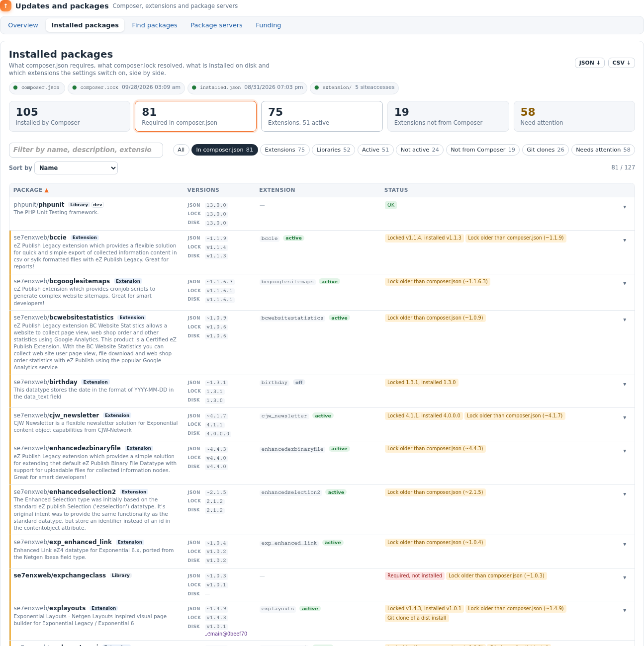Click the active badge next to explayouts
Viewport: 644px width, 646px height.
click(x=310, y=609)
